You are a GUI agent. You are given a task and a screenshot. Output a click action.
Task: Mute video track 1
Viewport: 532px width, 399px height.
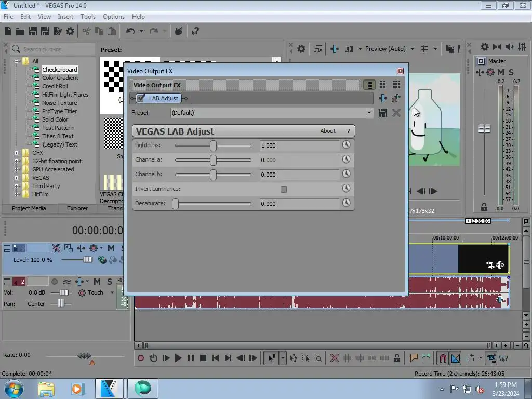coord(111,248)
